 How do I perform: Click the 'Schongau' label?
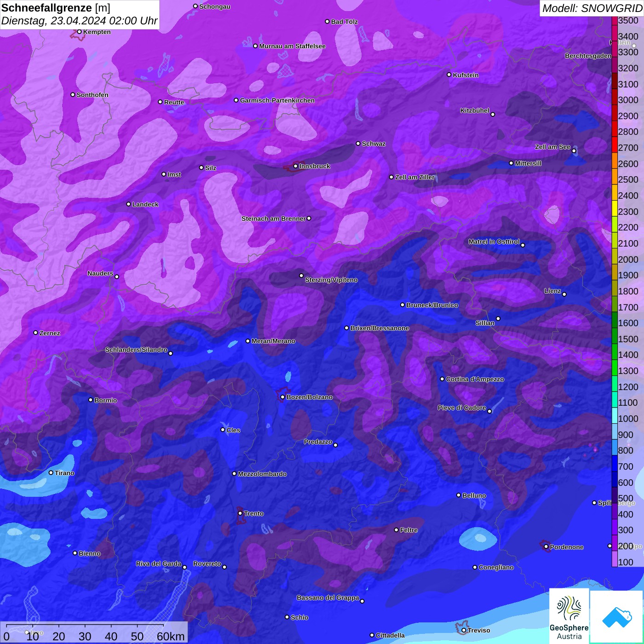(x=215, y=6)
